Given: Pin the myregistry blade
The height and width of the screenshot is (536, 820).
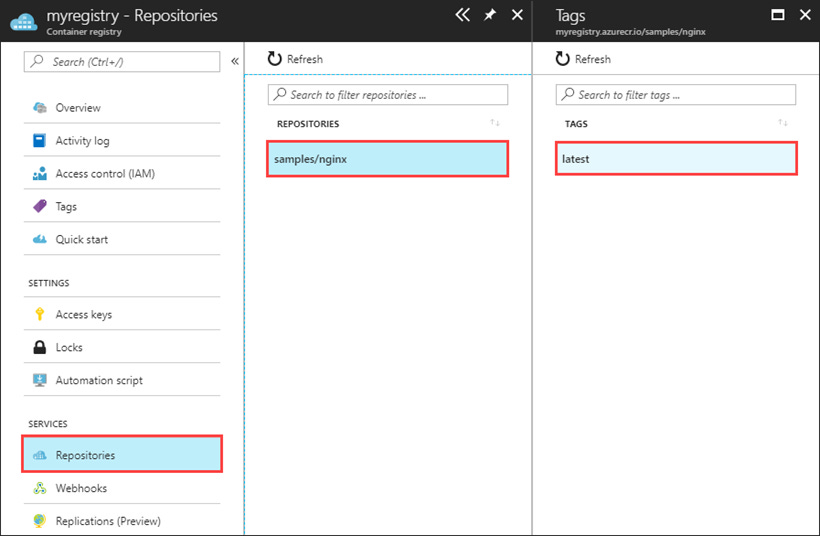Looking at the screenshot, I should 490,15.
